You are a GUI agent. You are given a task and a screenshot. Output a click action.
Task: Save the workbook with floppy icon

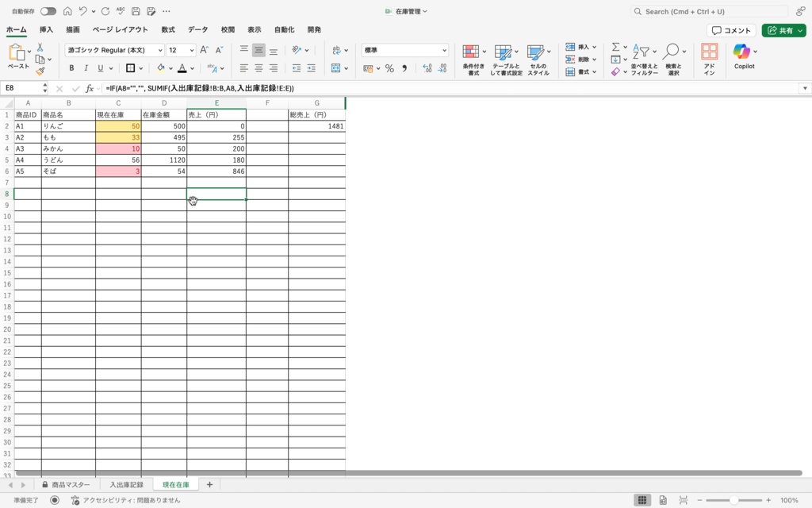pos(136,11)
